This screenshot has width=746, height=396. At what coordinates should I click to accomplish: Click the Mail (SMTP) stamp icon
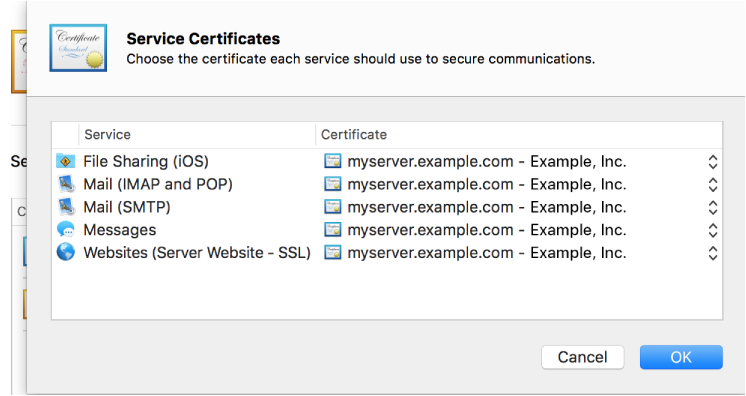coord(65,207)
